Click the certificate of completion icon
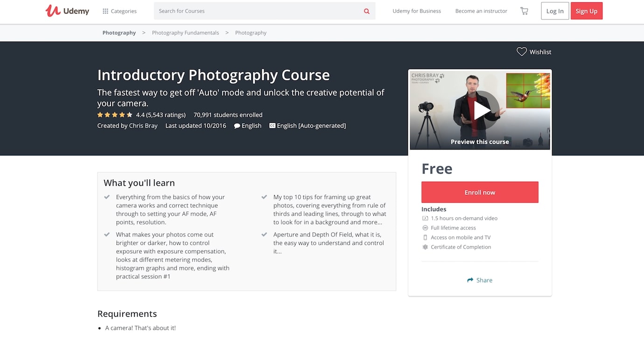 425,247
